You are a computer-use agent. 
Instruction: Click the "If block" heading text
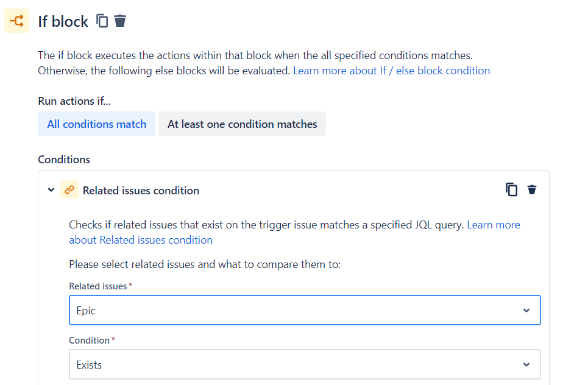(x=63, y=22)
